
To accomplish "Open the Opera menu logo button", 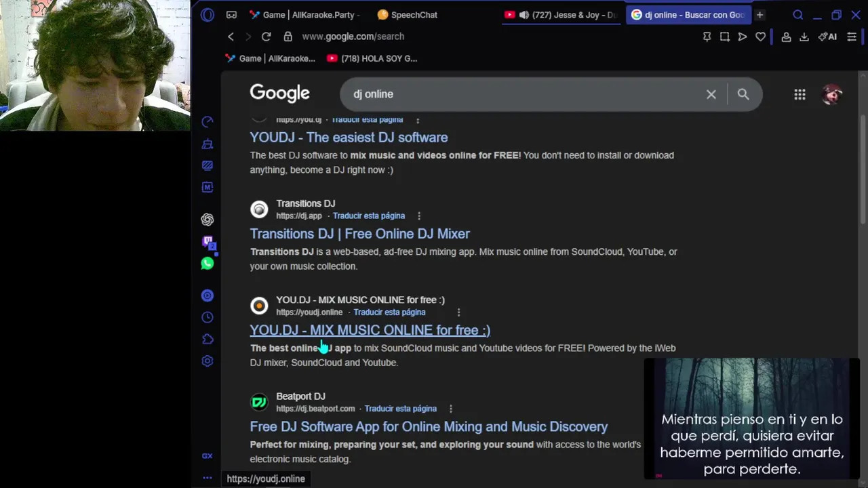I will pos(208,15).
